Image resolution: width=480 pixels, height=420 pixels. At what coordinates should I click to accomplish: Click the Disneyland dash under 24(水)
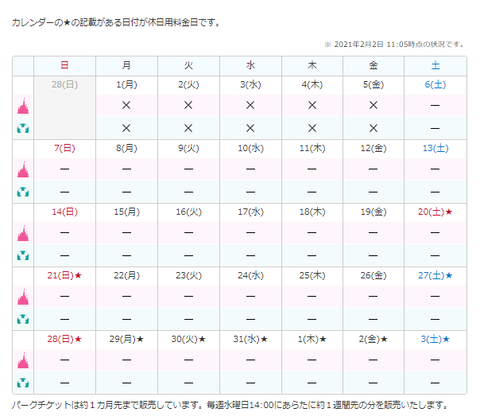tap(250, 296)
